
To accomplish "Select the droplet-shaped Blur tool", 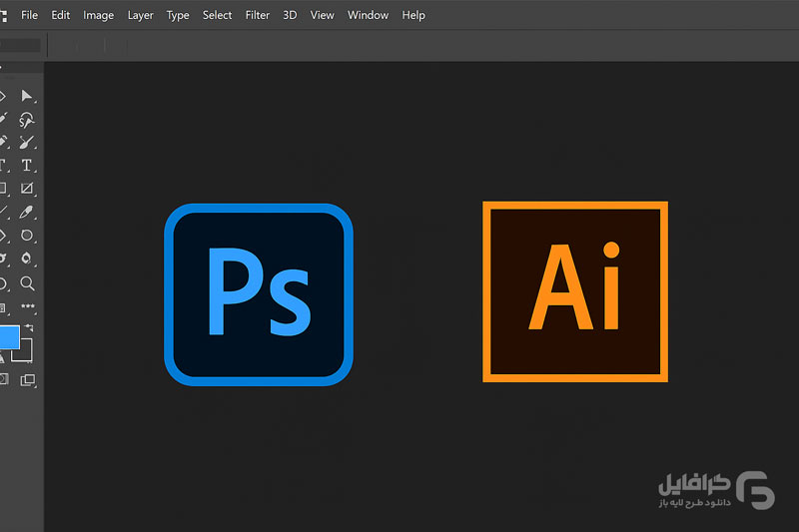I will (x=27, y=259).
